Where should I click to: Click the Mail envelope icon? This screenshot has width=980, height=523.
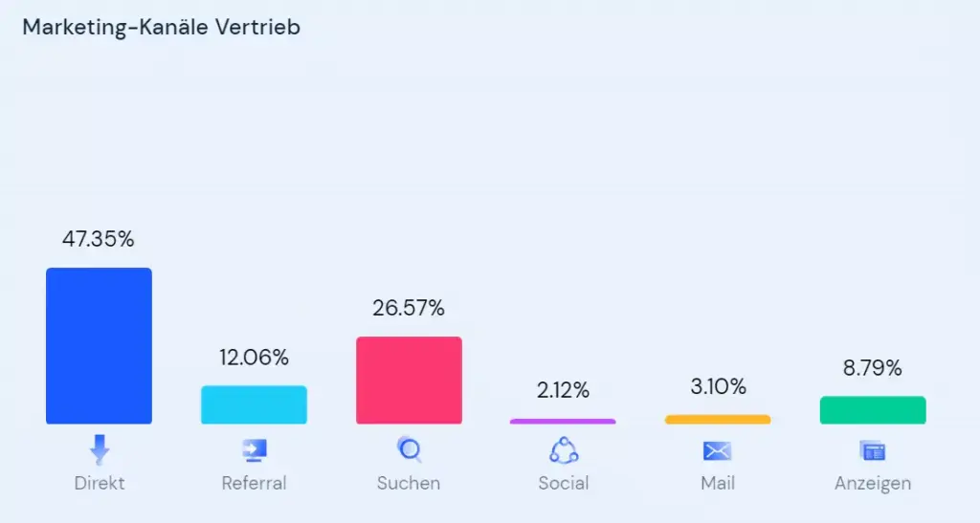(x=717, y=450)
